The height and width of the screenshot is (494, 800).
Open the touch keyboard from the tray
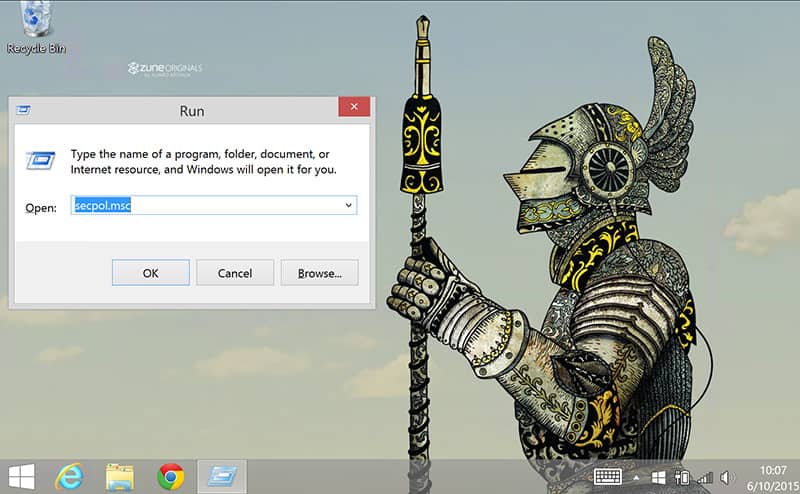coord(607,477)
